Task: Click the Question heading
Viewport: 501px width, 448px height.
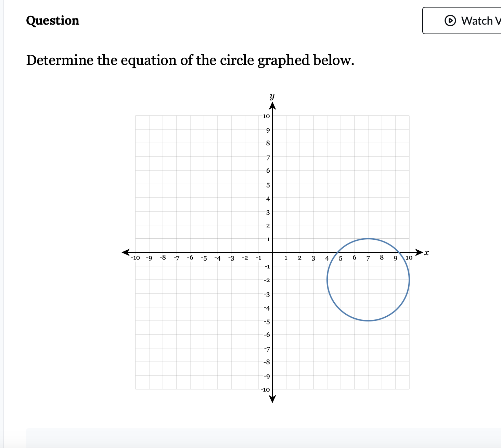Action: pyautogui.click(x=53, y=21)
